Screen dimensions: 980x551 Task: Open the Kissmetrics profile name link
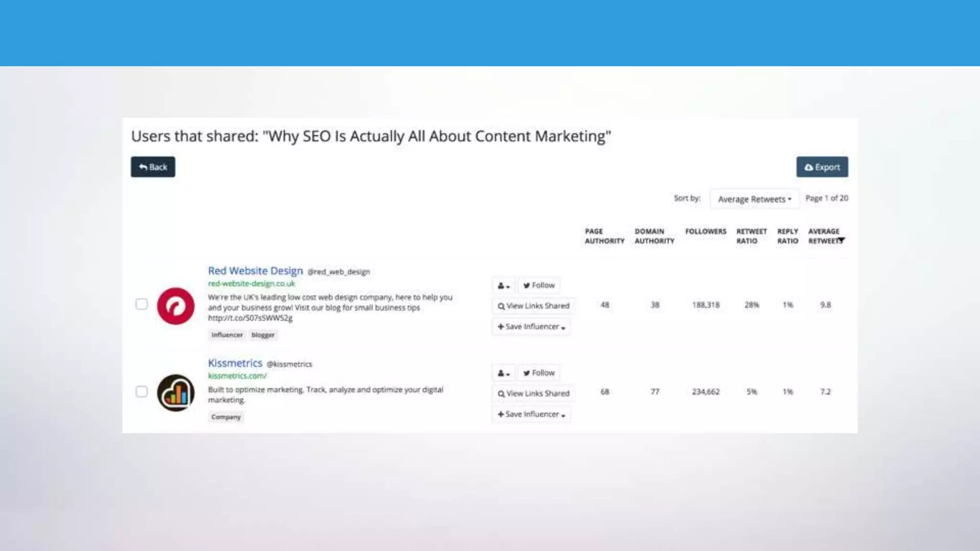[x=235, y=363]
